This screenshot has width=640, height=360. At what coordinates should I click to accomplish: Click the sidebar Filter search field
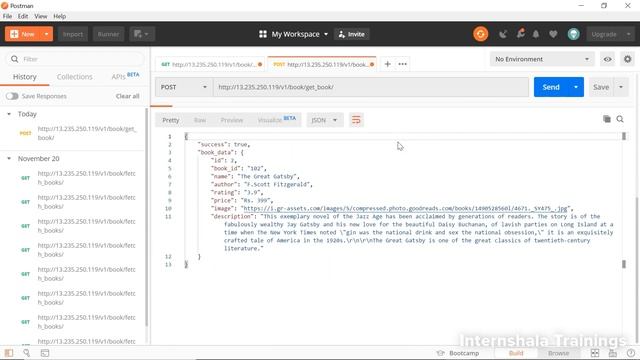(x=75, y=59)
